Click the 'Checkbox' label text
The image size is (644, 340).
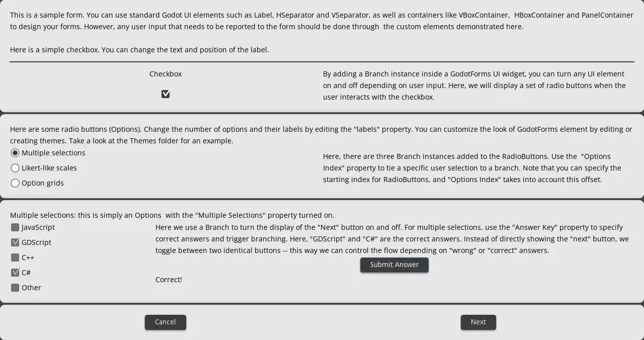point(166,74)
